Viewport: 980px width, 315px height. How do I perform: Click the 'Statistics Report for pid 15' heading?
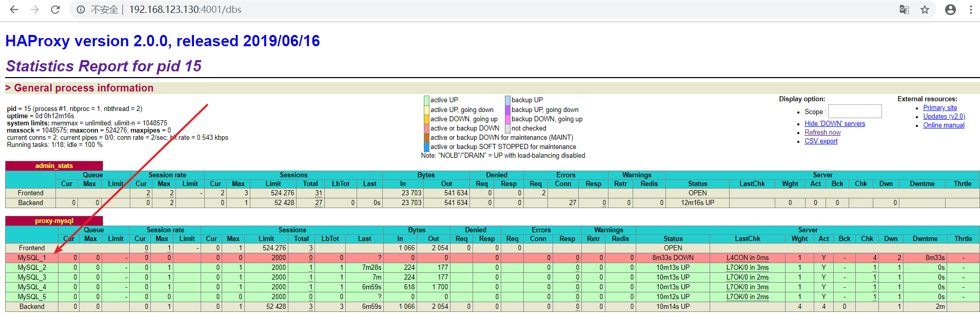tap(104, 66)
